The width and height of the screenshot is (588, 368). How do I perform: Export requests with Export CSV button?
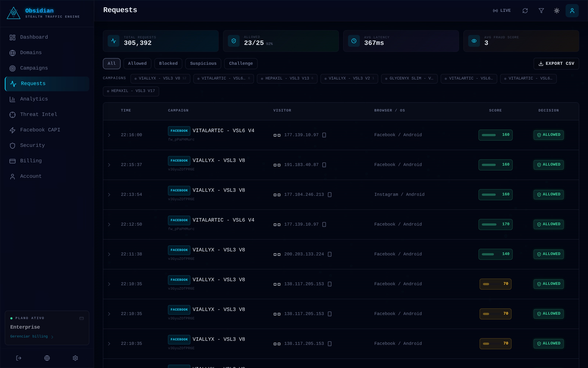(556, 63)
